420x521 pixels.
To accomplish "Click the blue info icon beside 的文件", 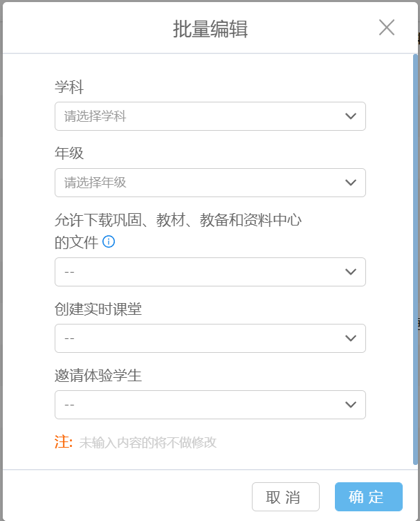I will tap(109, 241).
